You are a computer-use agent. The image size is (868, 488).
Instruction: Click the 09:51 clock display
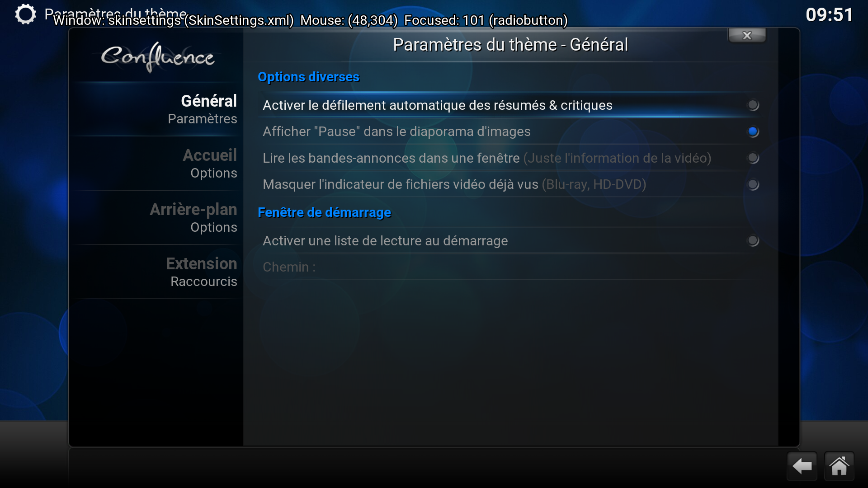pos(829,15)
